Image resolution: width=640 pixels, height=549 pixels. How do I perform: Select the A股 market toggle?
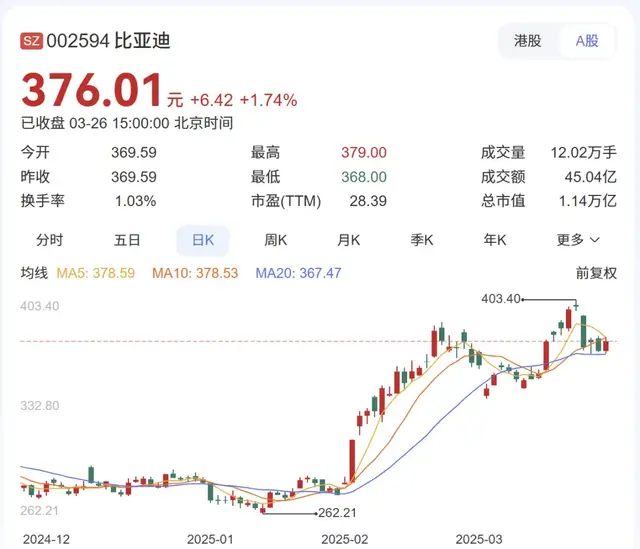point(587,41)
